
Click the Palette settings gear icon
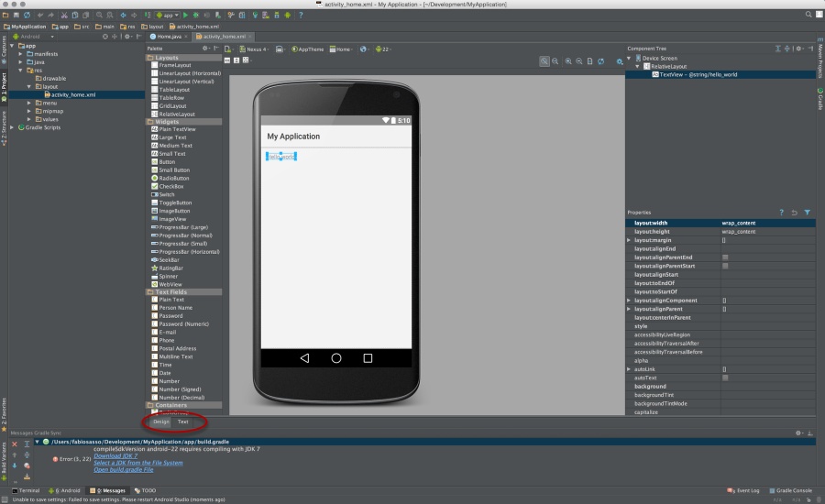(205, 49)
